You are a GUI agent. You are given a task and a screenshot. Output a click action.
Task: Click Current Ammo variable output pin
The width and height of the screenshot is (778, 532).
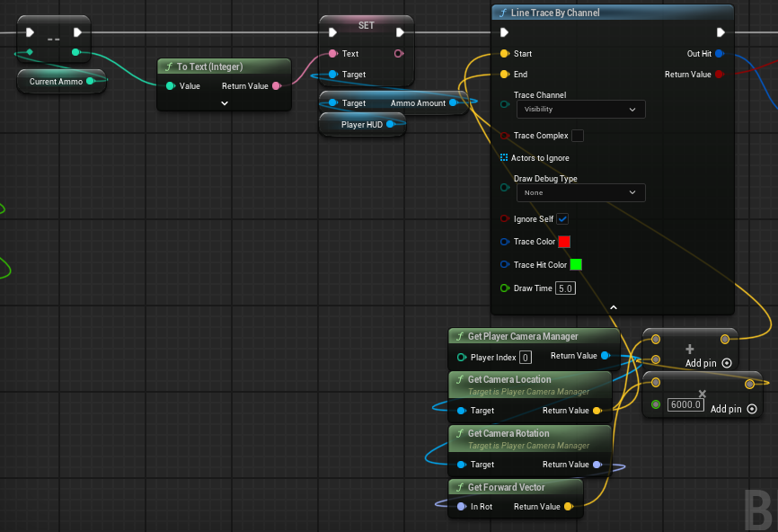click(x=91, y=82)
